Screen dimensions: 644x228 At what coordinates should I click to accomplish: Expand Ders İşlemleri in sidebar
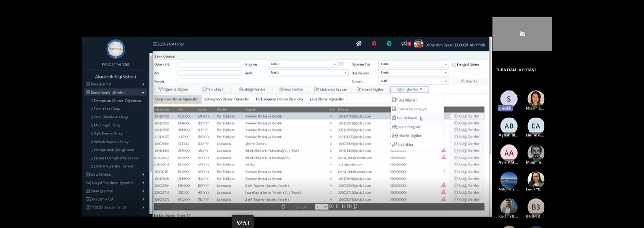click(x=115, y=84)
